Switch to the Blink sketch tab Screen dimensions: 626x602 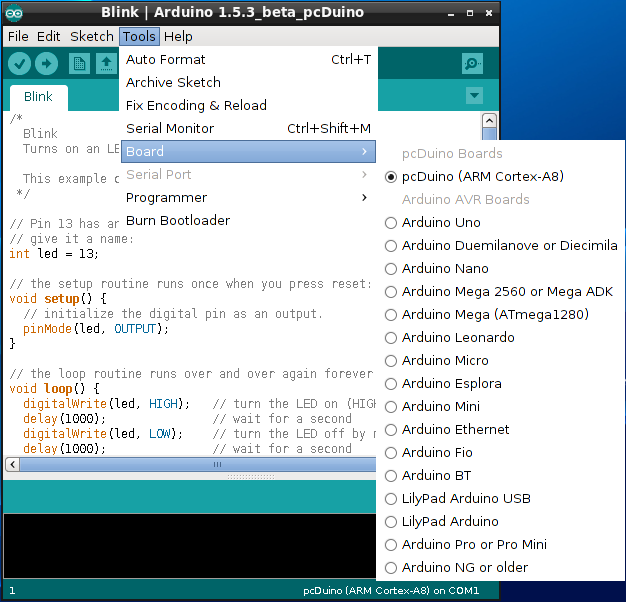pos(39,97)
